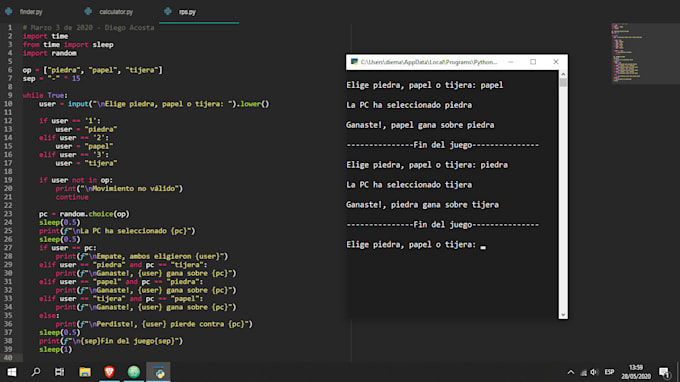Click the 'if user not in op:' line

[x=76, y=180]
